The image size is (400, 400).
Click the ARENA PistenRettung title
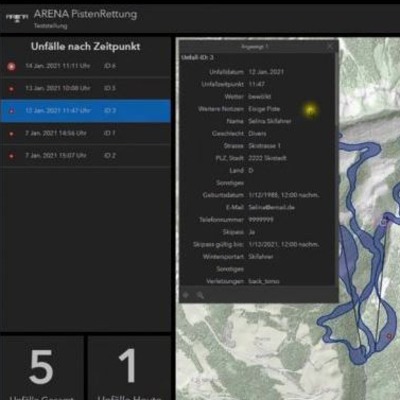click(85, 14)
